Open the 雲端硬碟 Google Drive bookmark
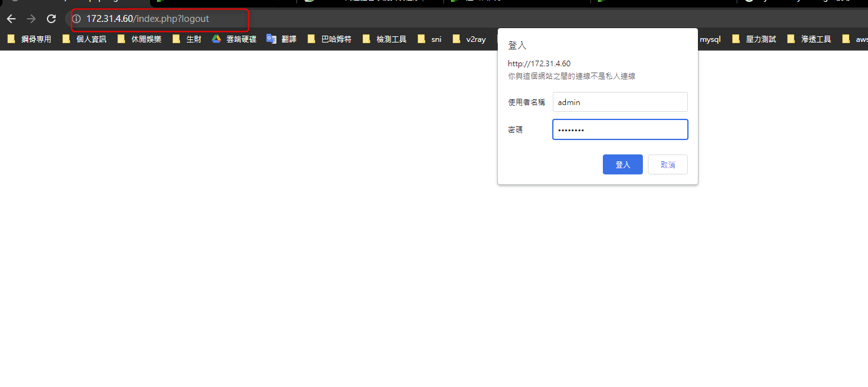Viewport: 868px width, 387px height. (234, 39)
